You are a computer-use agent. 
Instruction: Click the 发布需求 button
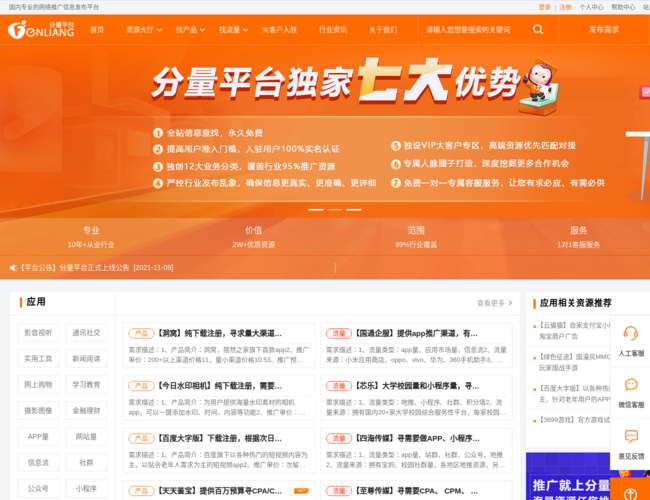(x=603, y=30)
